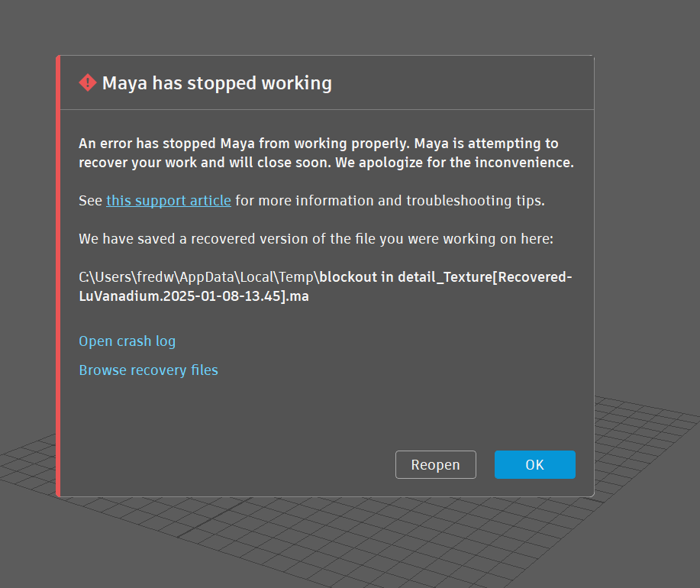
Task: Click the "LuVanadium.2025-01-08-13.45].ma" filename line
Action: pyautogui.click(x=193, y=296)
